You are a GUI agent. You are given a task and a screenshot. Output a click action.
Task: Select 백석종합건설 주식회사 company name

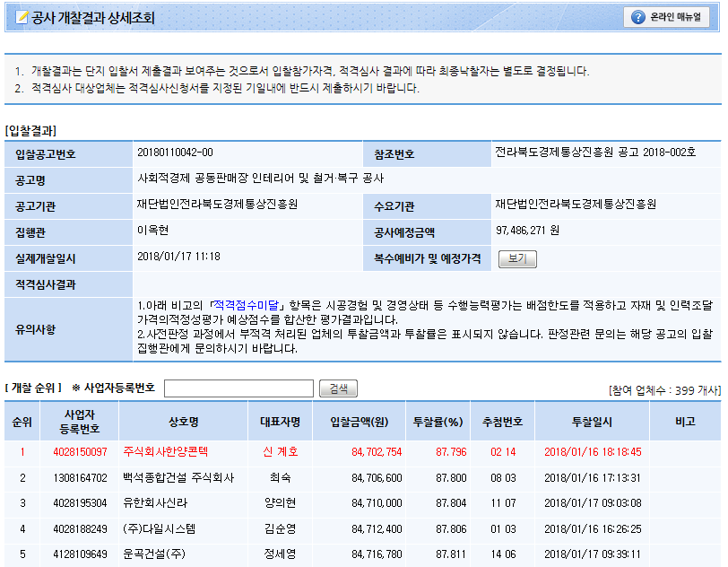(x=178, y=477)
